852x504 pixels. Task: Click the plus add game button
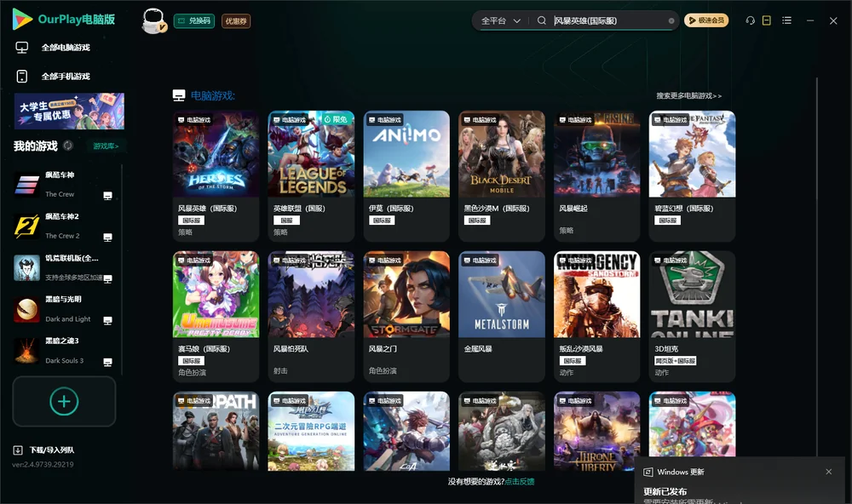(x=64, y=401)
